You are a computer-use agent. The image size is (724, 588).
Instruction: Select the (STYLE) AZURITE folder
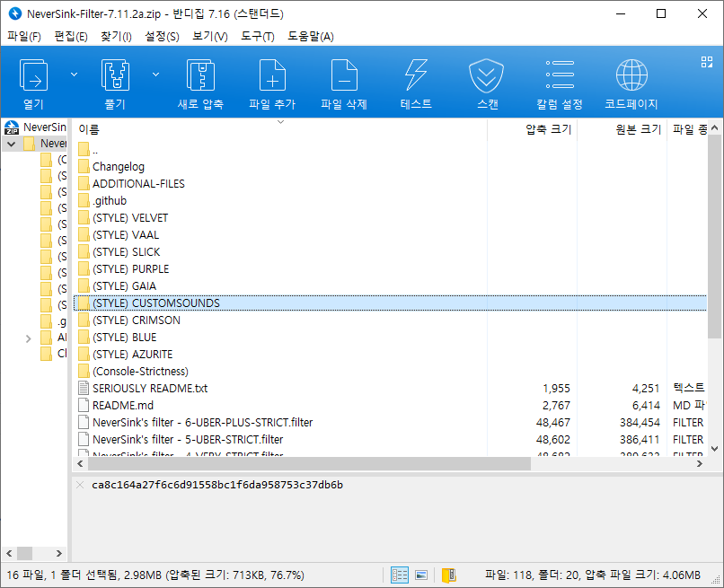pyautogui.click(x=390, y=355)
